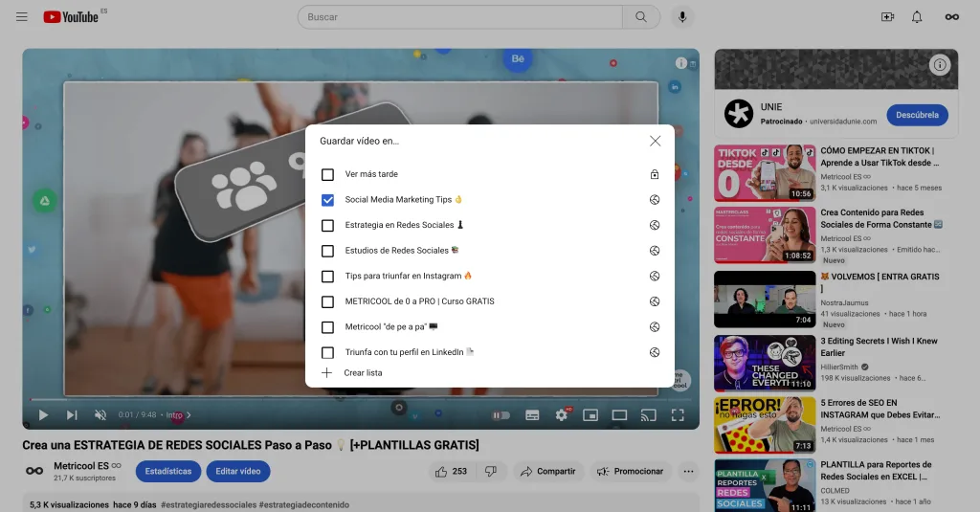Switch to theater mode
The width and height of the screenshot is (980, 512).
[619, 415]
